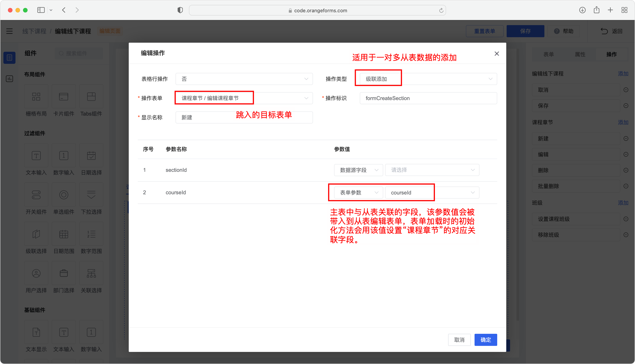Screen dimensions: 635x364
Task: Select the 单选组件 component icon
Action: tap(63, 194)
